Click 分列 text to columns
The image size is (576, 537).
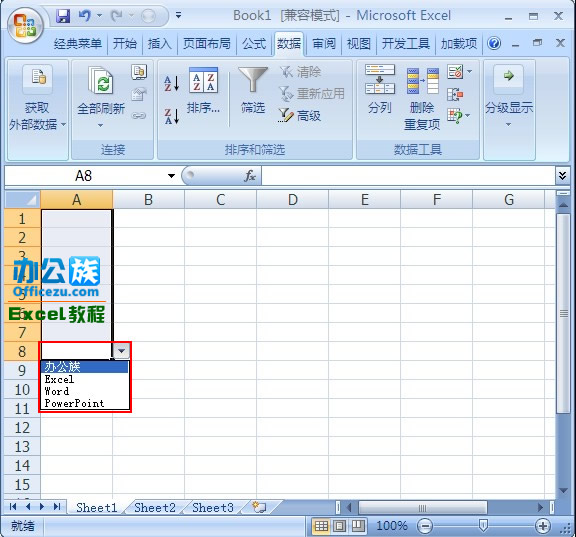coord(380,90)
